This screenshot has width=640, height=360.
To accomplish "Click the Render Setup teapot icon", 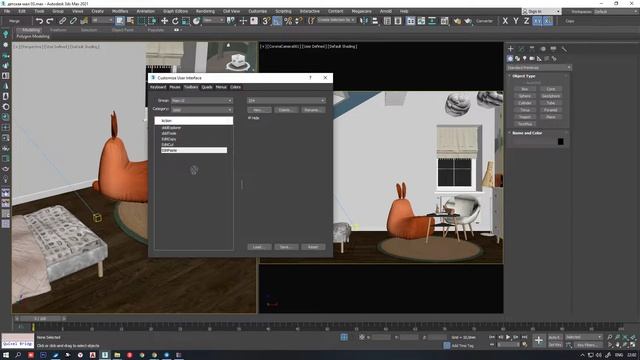I will [x=457, y=21].
